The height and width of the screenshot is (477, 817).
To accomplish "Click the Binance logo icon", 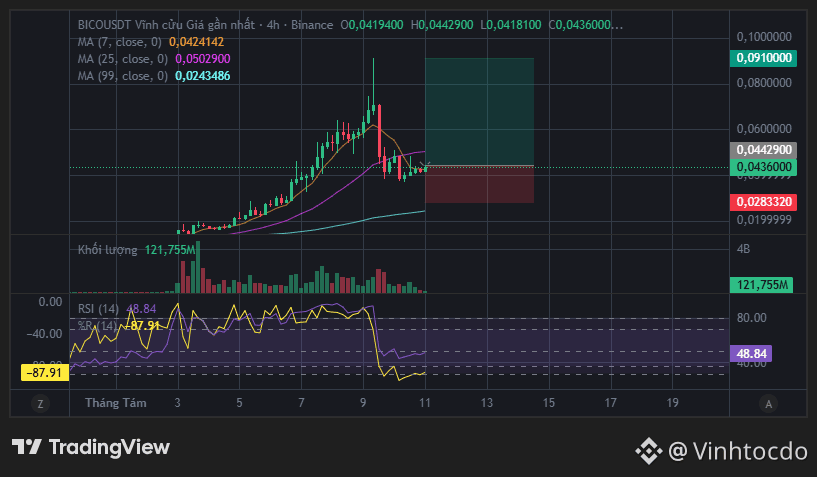I will point(648,450).
